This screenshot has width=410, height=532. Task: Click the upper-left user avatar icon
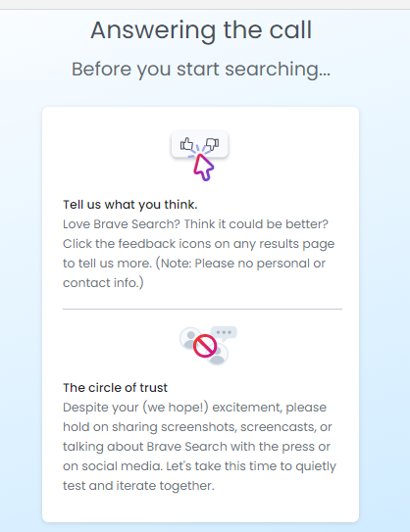tap(188, 338)
